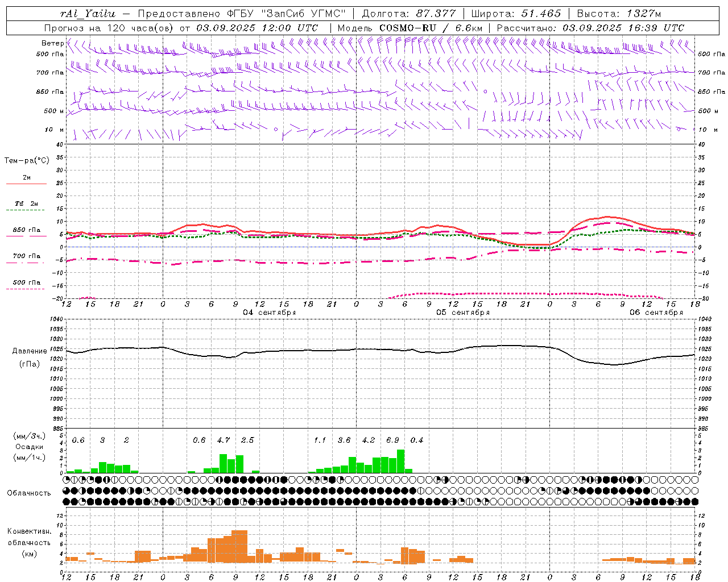Click the (мм/3ч.) precipitation unit label

click(30, 436)
